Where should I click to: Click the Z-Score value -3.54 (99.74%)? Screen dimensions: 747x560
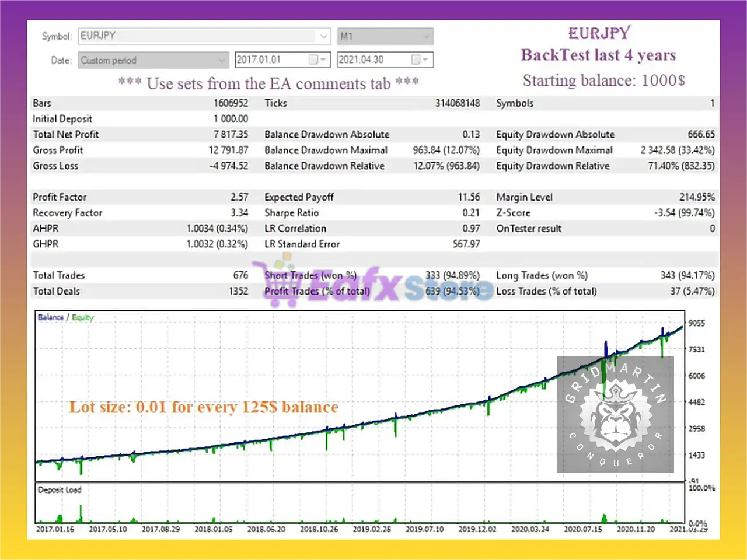[x=684, y=213]
